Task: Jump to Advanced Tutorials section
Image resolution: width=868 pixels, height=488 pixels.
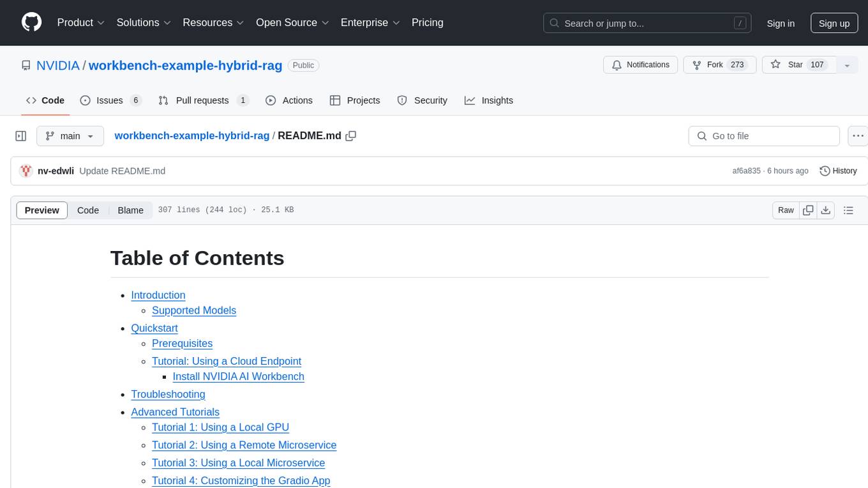Action: 175,413
